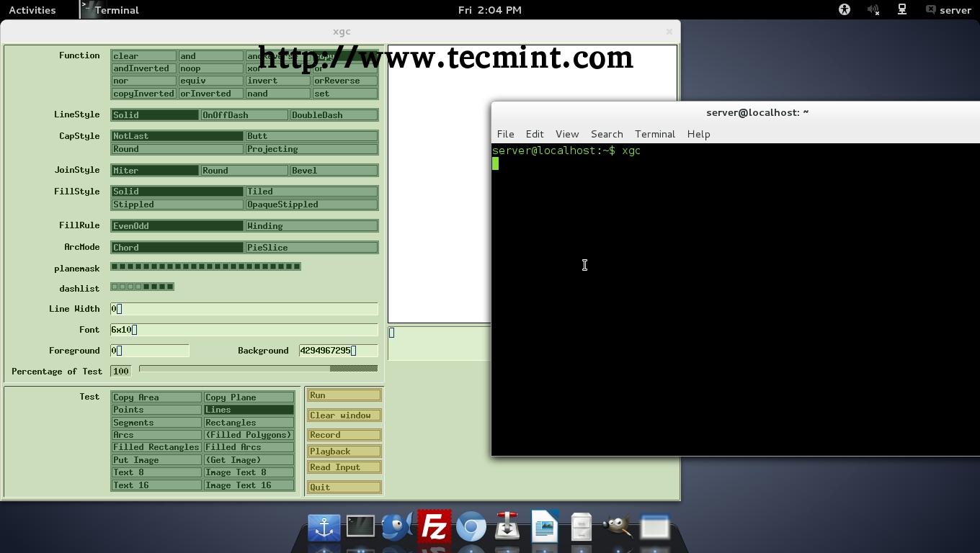Screen dimensions: 980x553
Task: Choose the Filled Arcs test
Action: (249, 447)
